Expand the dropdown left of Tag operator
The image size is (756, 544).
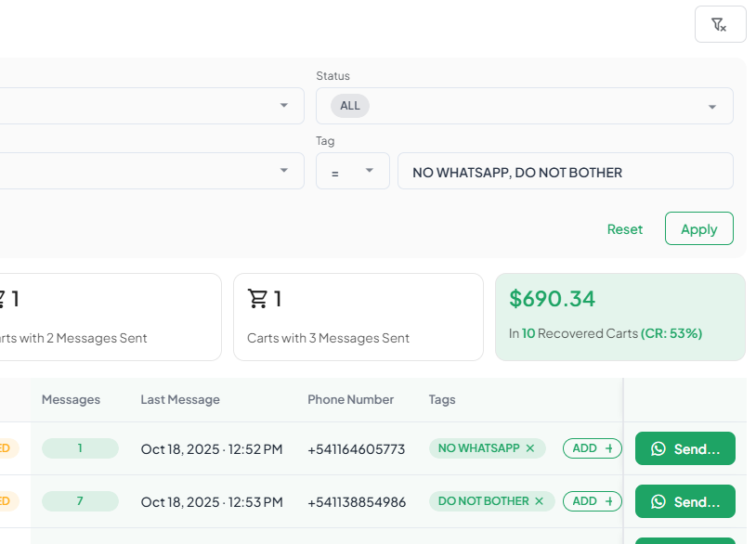284,171
